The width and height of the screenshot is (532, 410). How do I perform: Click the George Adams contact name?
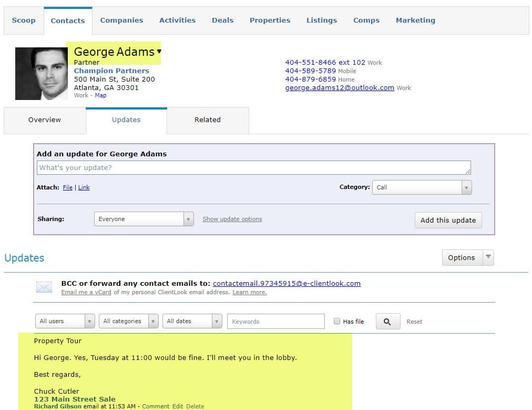click(114, 52)
